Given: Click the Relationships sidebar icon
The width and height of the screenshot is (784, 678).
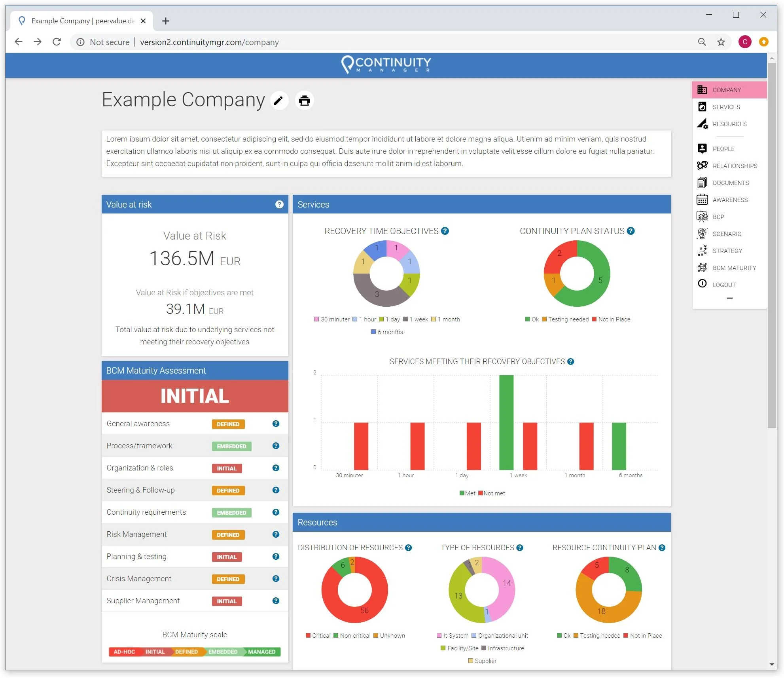Looking at the screenshot, I should pos(702,166).
